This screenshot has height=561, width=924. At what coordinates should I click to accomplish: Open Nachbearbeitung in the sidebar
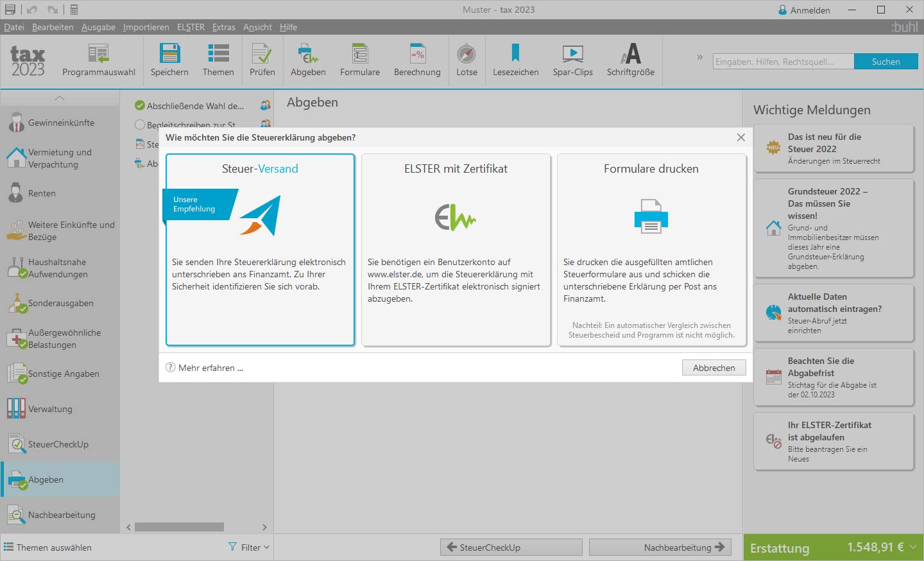pyautogui.click(x=60, y=515)
